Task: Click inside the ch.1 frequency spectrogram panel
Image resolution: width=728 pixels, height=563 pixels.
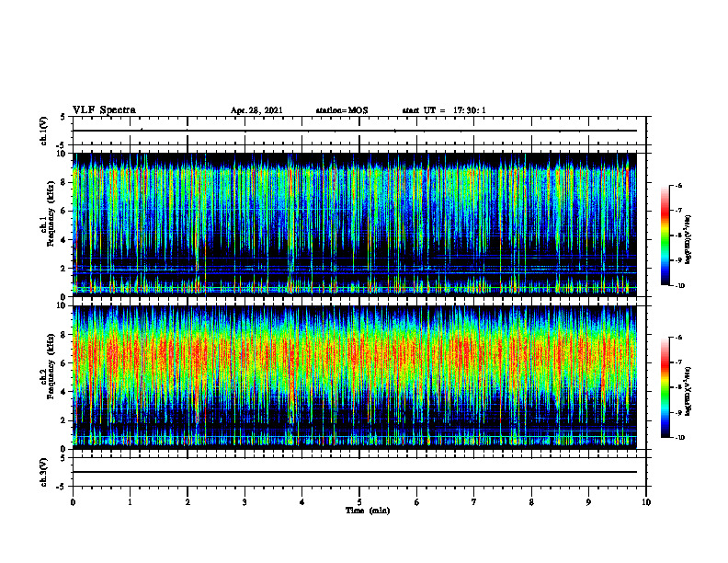Action: (x=354, y=224)
